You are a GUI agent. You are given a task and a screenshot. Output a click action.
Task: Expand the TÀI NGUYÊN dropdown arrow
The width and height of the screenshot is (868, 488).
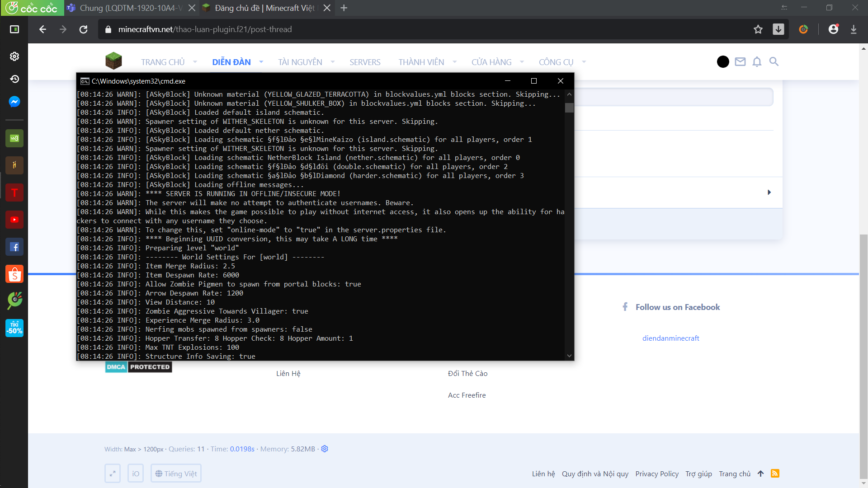[333, 62]
